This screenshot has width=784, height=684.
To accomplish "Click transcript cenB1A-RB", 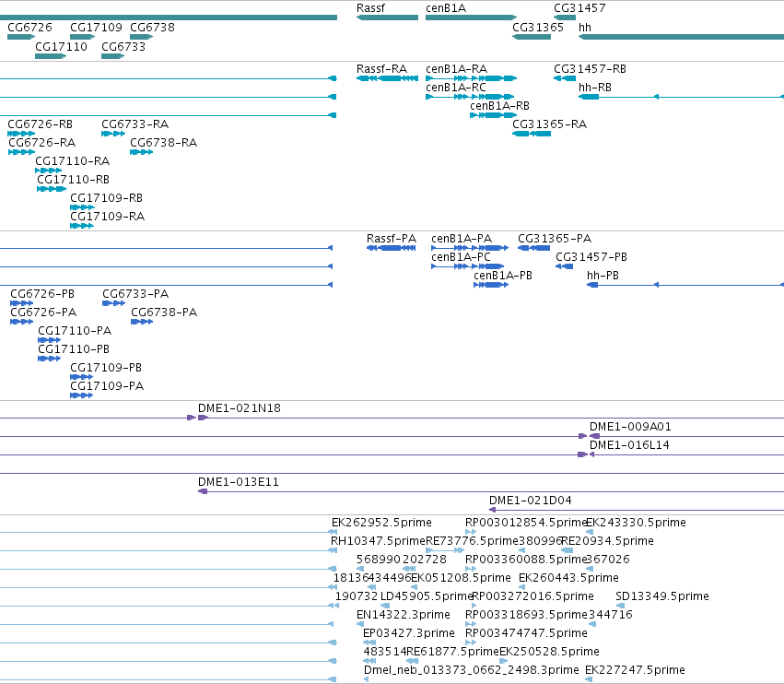I will coord(493,115).
